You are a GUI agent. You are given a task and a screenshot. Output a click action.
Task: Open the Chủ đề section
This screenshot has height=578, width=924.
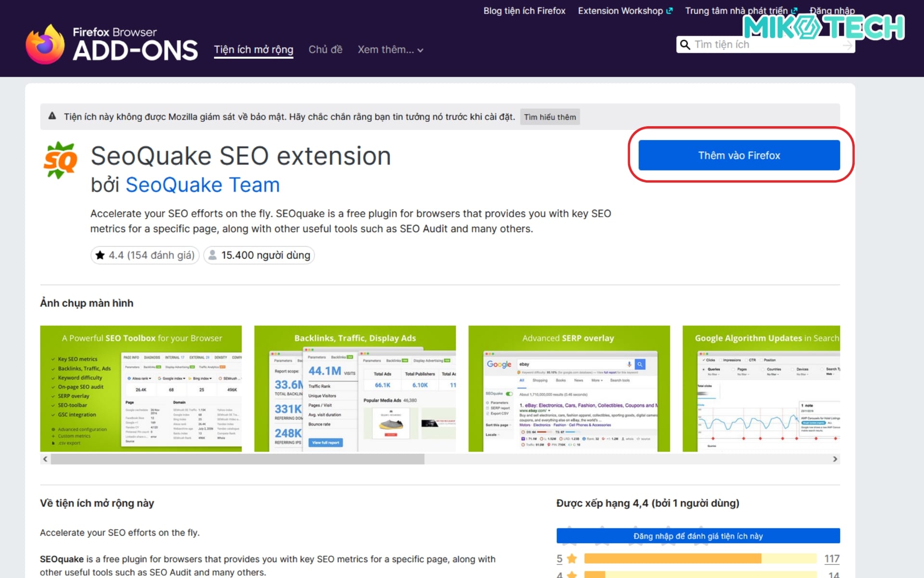tap(325, 49)
